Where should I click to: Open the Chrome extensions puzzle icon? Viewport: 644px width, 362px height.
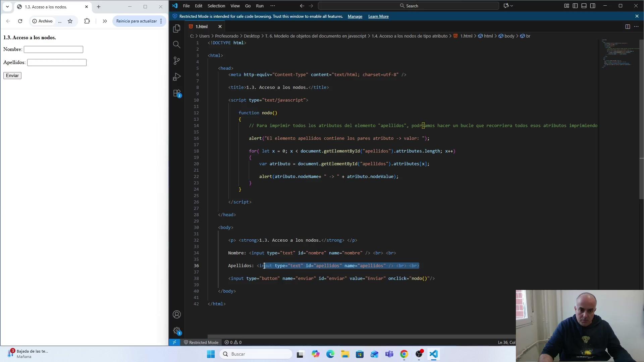87,21
